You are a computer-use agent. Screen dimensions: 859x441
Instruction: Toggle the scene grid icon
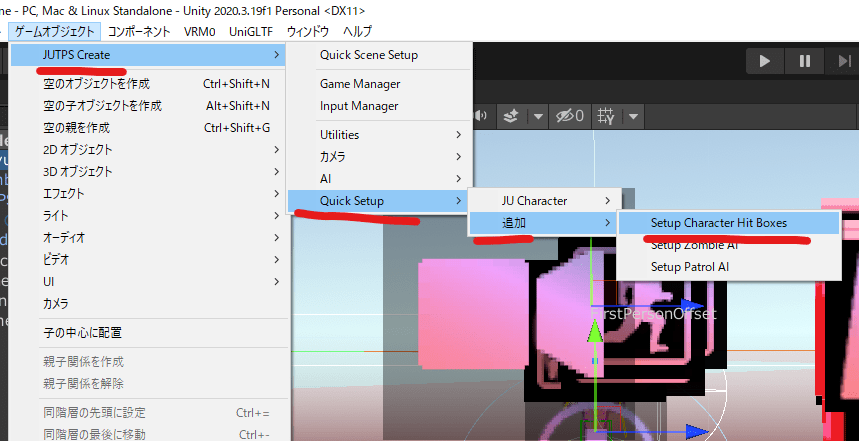608,116
